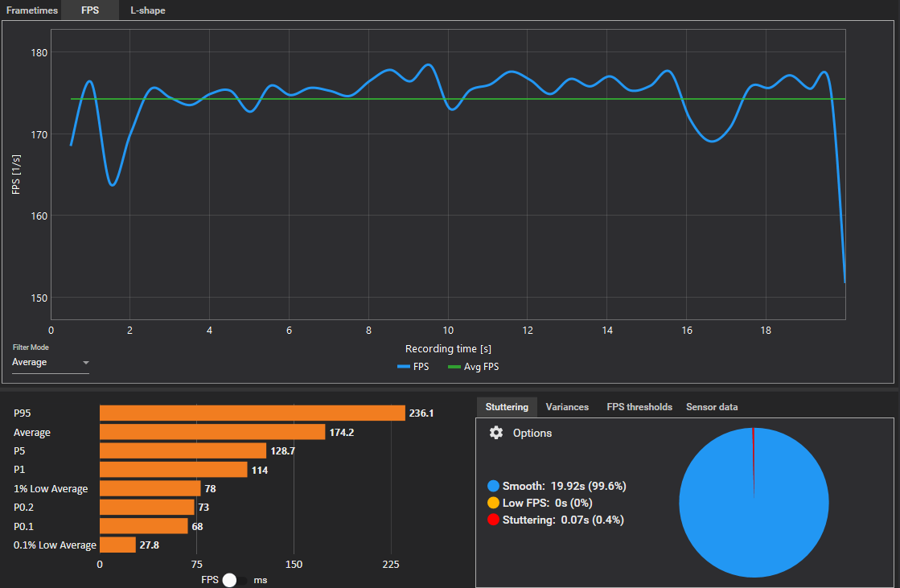
Task: Click the P0.1 bar
Action: pos(143,526)
